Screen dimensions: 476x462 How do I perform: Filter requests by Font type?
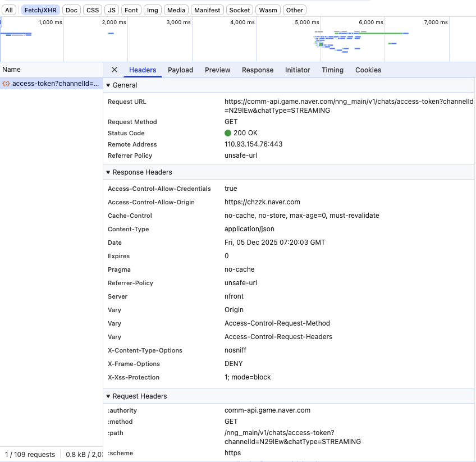click(131, 10)
